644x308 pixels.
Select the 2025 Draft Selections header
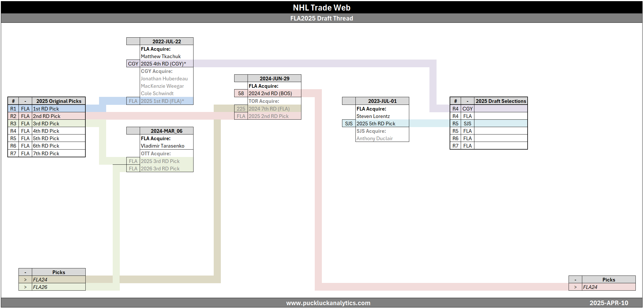pos(501,101)
